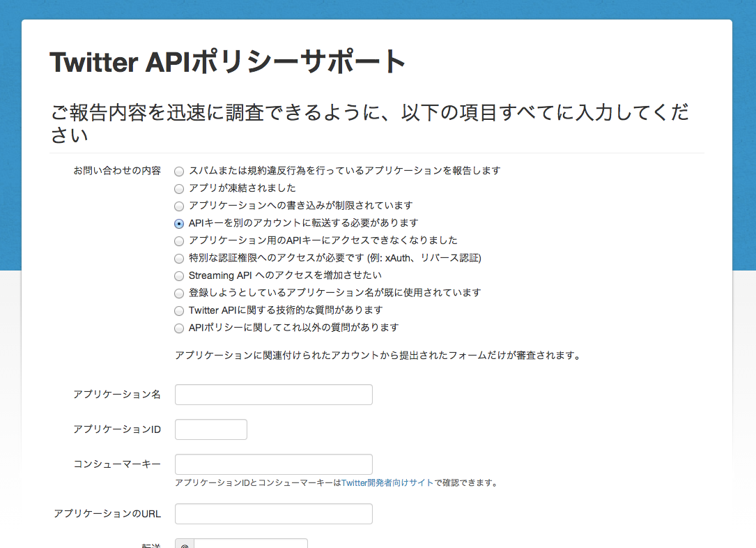Click the 'アプリケーションID' field label
Image resolution: width=756 pixels, height=548 pixels.
117,429
